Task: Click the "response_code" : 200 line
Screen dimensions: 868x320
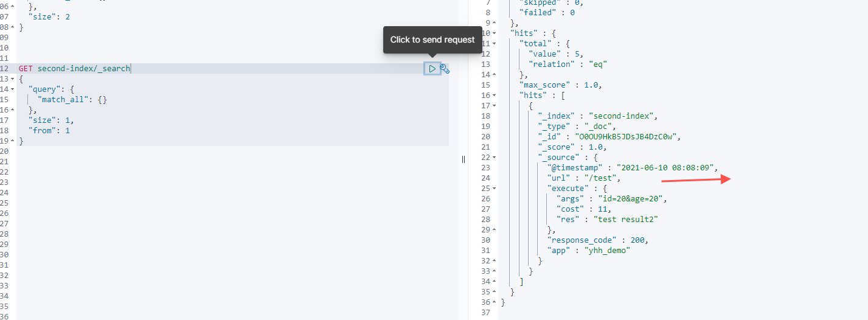Action: click(597, 240)
